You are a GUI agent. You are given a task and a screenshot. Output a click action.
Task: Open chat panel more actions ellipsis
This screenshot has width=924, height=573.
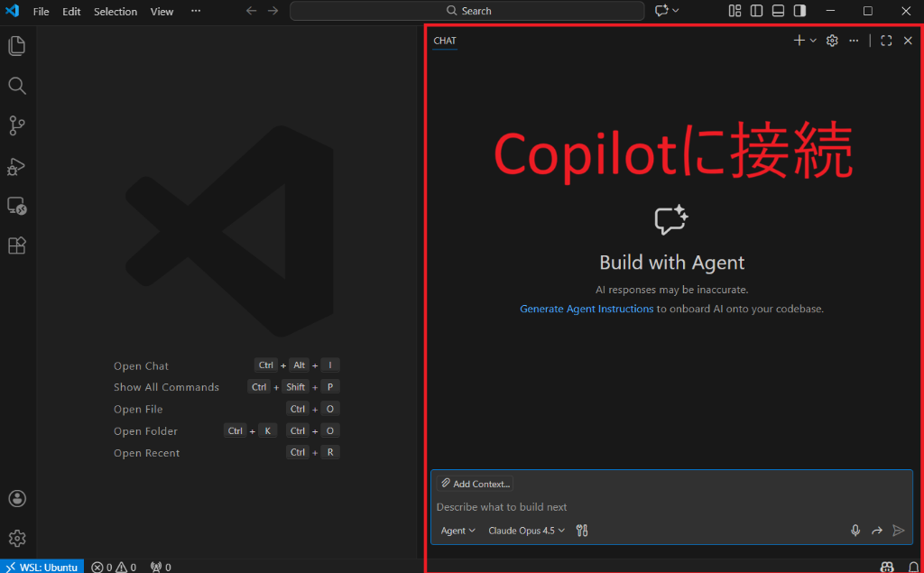click(854, 40)
